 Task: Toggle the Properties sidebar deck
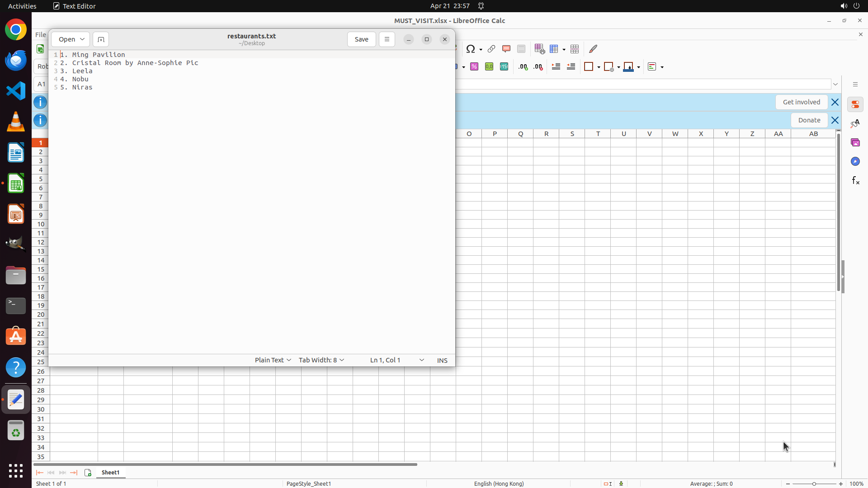855,105
